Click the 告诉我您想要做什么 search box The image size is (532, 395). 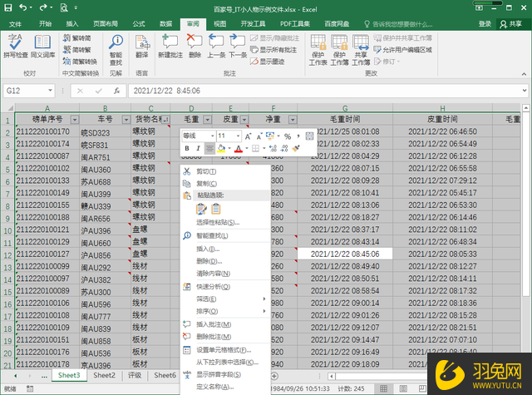tap(398, 24)
